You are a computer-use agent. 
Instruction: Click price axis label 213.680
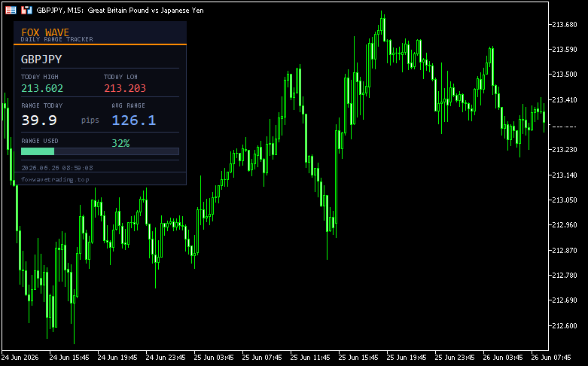565,24
